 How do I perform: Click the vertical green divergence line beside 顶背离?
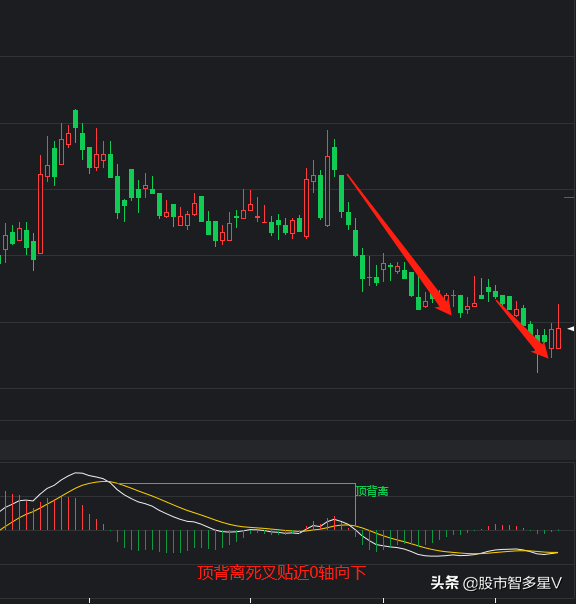pos(355,505)
